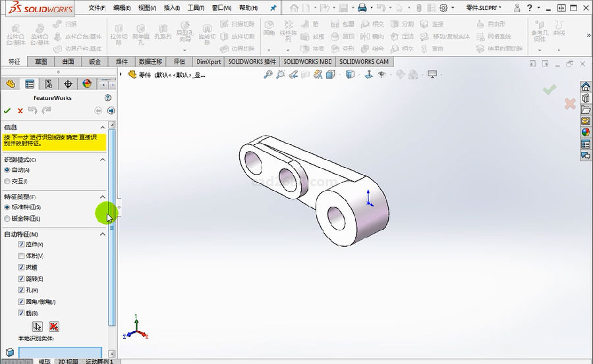Click the next step blue arrow button
The width and height of the screenshot is (593, 364).
coord(111,111)
